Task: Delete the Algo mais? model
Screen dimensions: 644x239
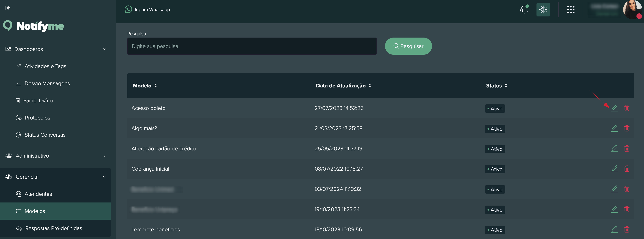Action: (627, 128)
